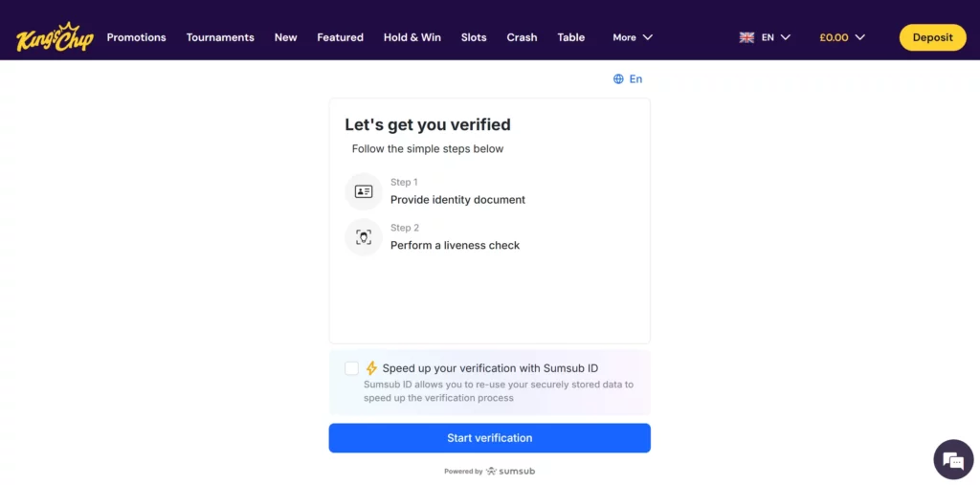Click the King Chip logo
The image size is (980, 485).
[53, 37]
